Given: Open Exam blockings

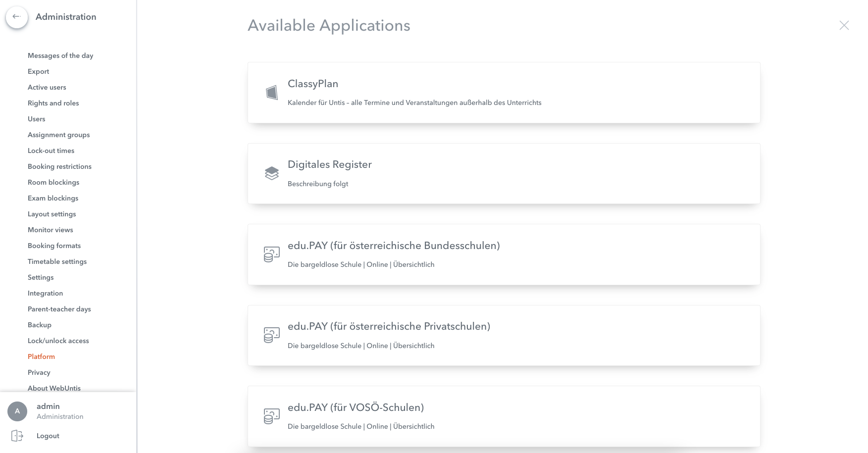Looking at the screenshot, I should (53, 198).
